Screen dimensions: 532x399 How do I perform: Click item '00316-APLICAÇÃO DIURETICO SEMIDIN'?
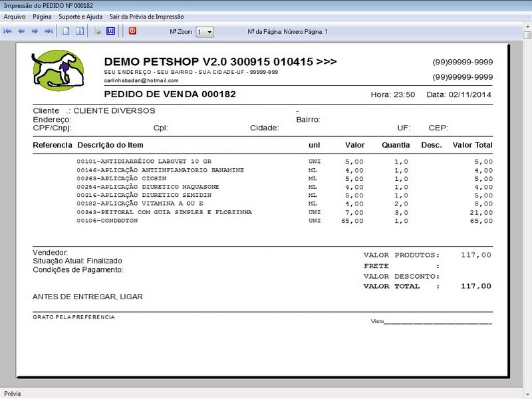[144, 195]
